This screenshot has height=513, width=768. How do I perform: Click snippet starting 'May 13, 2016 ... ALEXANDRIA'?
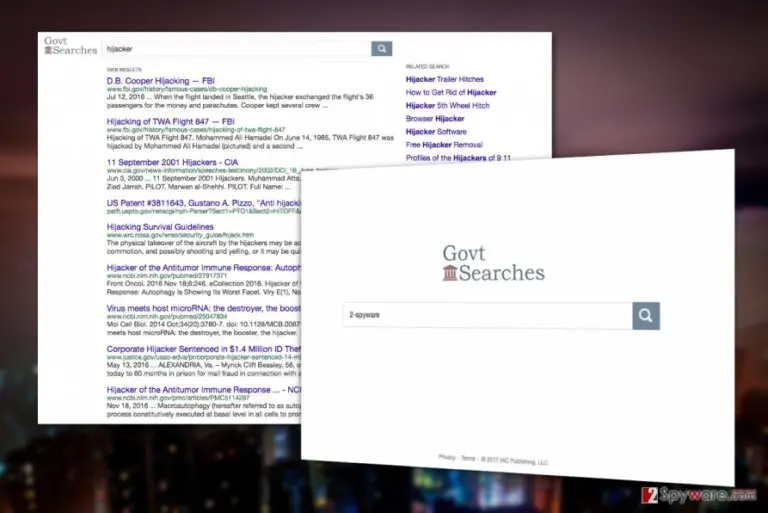(204, 369)
